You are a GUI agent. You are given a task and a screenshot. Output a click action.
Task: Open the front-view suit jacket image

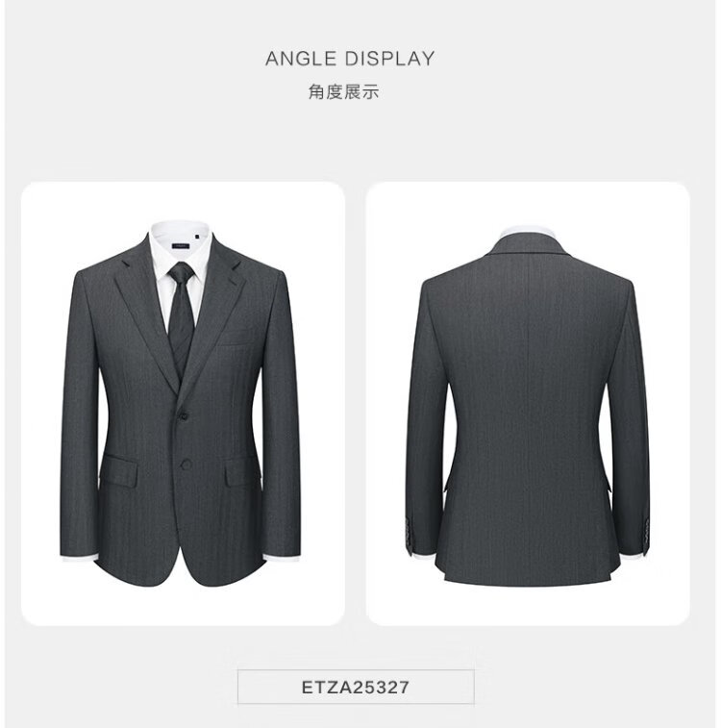coord(183,404)
